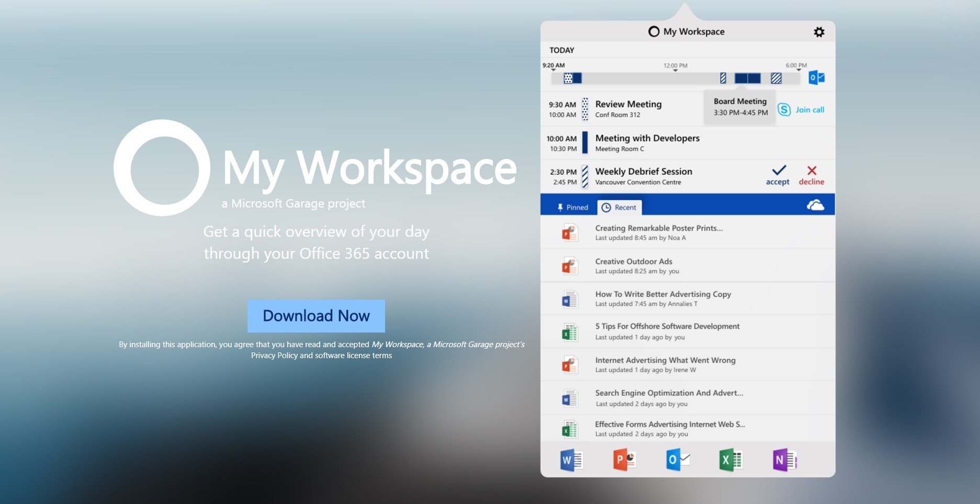
Task: Click PowerPoint icon for Internet Advertising What Went Wrong
Action: point(570,365)
